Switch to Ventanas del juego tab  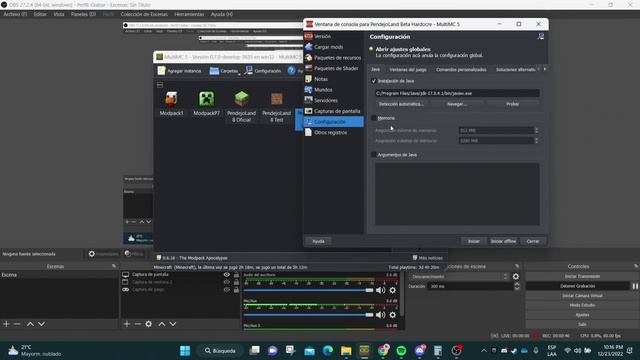408,69
